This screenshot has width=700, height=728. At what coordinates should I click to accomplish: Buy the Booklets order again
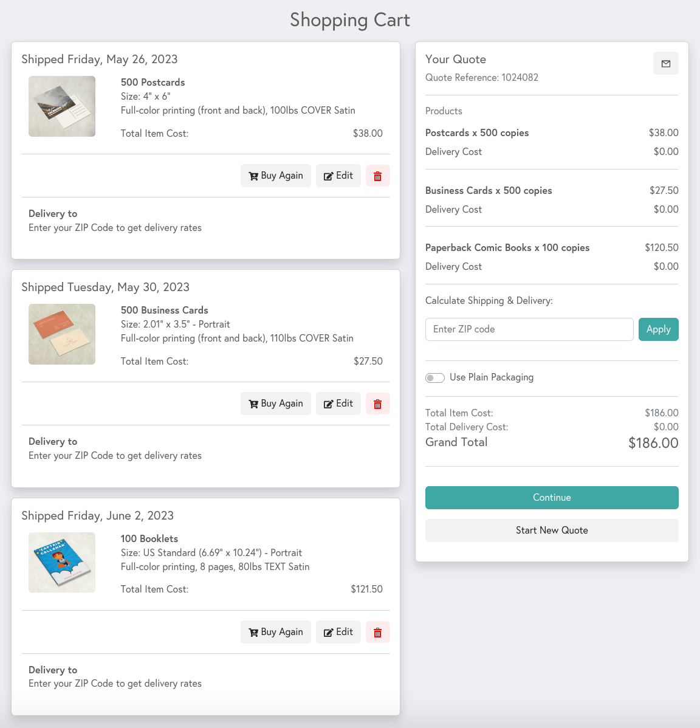[x=276, y=633]
